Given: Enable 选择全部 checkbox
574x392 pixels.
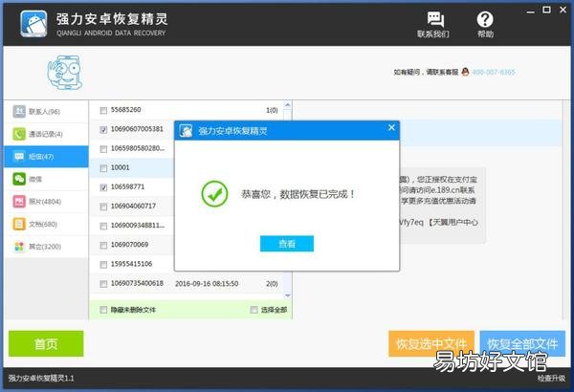Looking at the screenshot, I should tap(254, 310).
